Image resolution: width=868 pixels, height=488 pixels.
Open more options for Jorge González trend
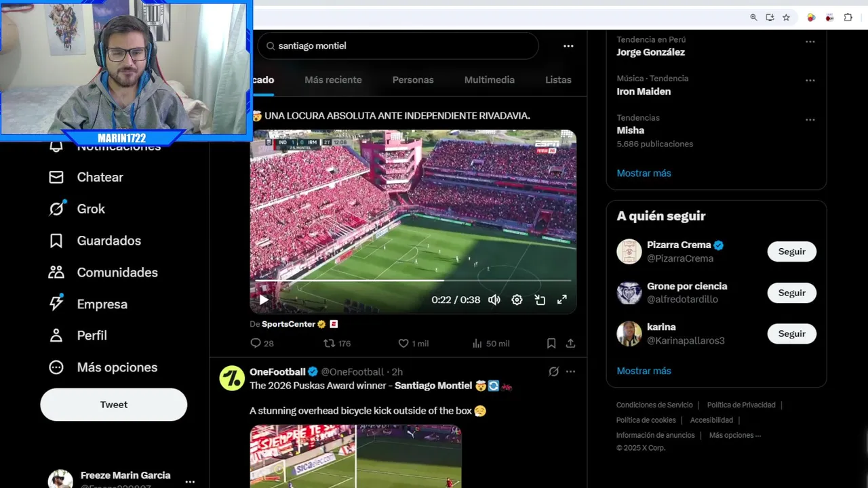pyautogui.click(x=810, y=42)
